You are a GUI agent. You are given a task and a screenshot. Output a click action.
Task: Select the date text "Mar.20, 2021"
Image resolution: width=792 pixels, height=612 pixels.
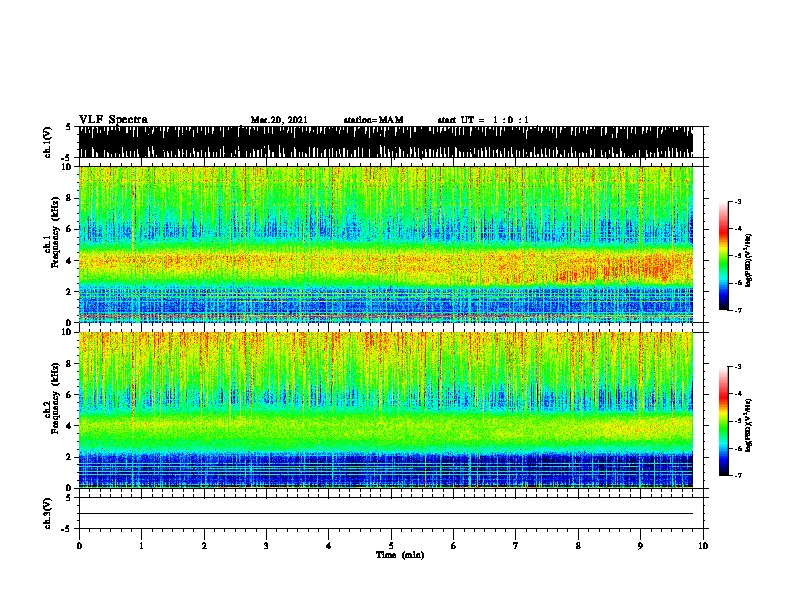[279, 120]
